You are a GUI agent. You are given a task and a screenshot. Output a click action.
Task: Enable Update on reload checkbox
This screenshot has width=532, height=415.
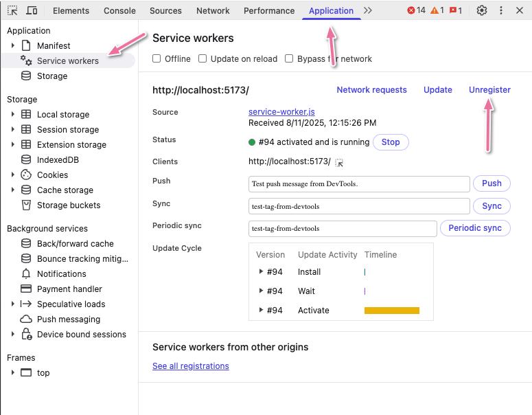pos(203,59)
